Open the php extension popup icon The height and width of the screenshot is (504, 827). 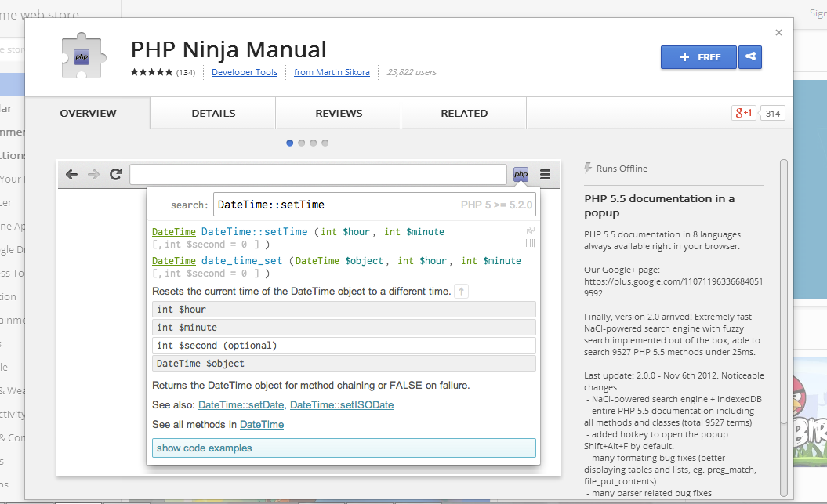pos(520,174)
